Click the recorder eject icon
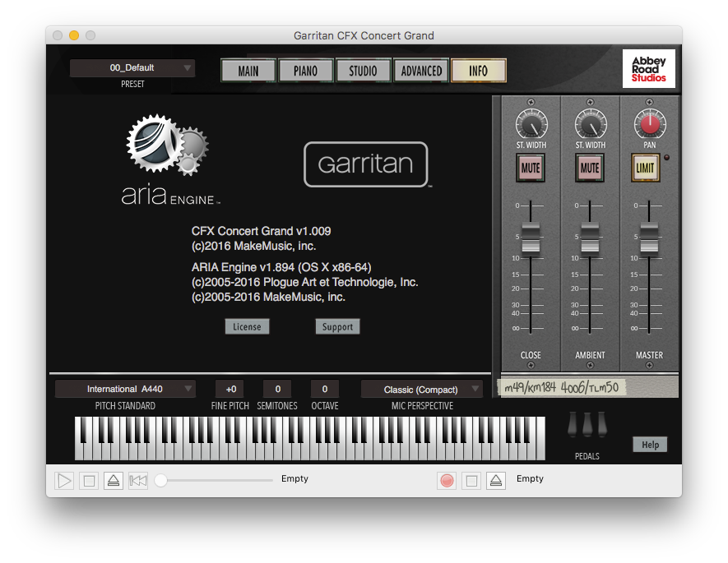Screen dimensions: 728x563 click(x=496, y=481)
